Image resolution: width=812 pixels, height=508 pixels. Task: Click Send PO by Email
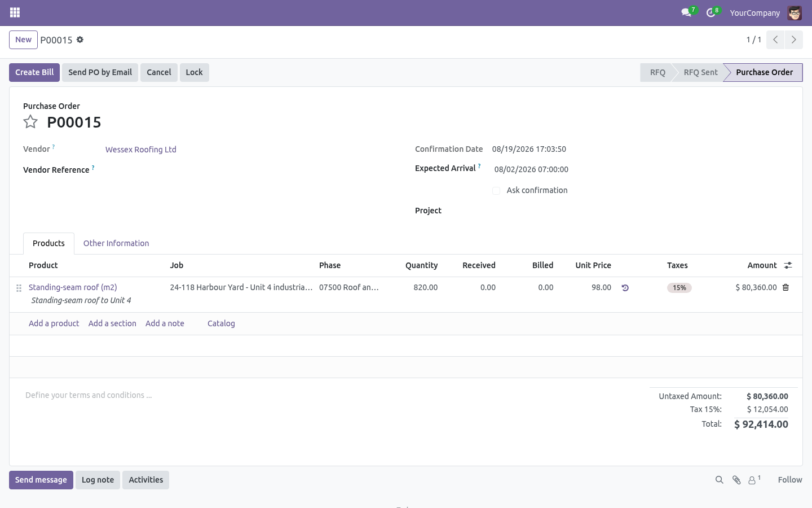(100, 72)
